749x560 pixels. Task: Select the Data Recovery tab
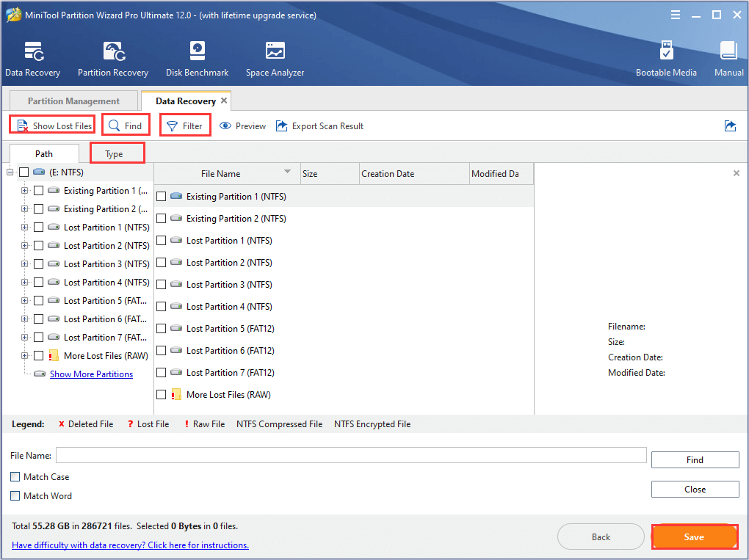click(185, 101)
